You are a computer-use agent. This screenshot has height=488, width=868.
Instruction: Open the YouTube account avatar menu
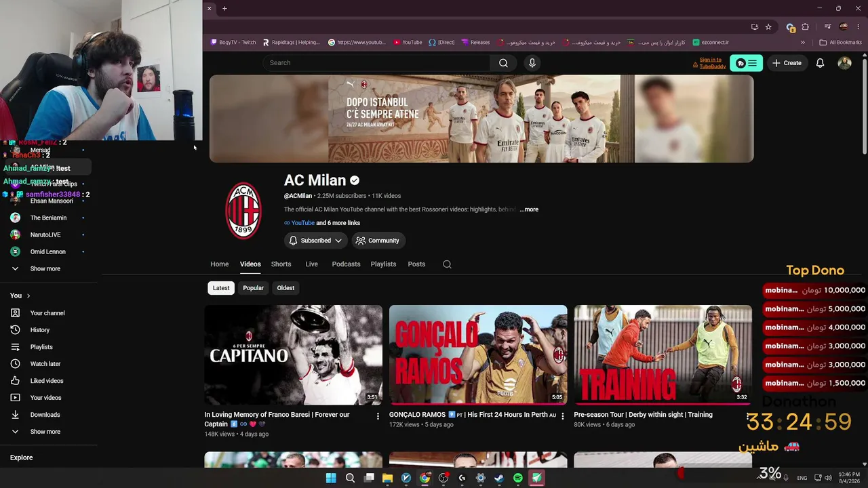[844, 63]
